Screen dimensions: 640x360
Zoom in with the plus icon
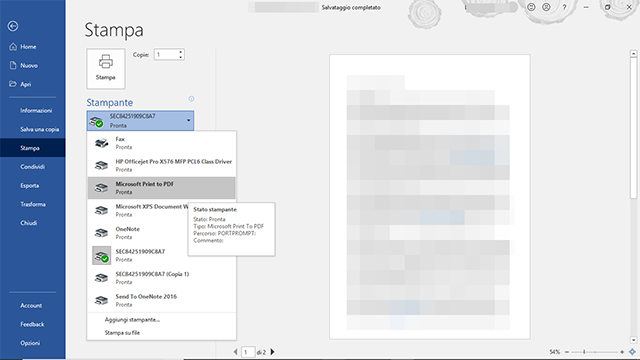point(622,352)
